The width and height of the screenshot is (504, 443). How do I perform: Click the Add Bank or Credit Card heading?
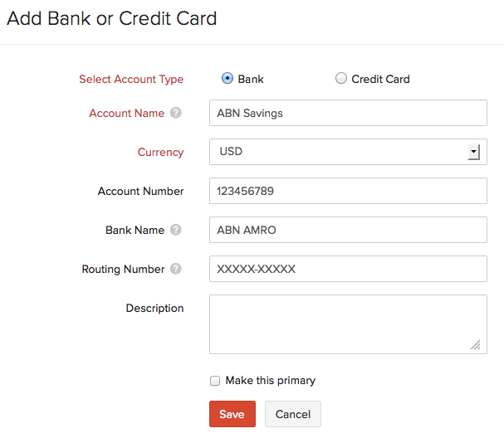[x=112, y=18]
